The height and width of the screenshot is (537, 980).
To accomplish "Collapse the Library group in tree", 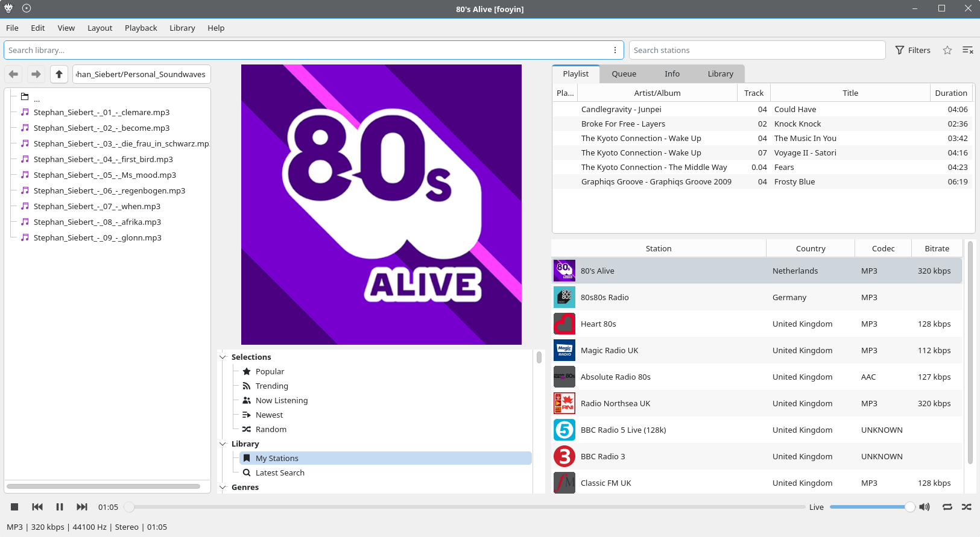I will tap(223, 444).
